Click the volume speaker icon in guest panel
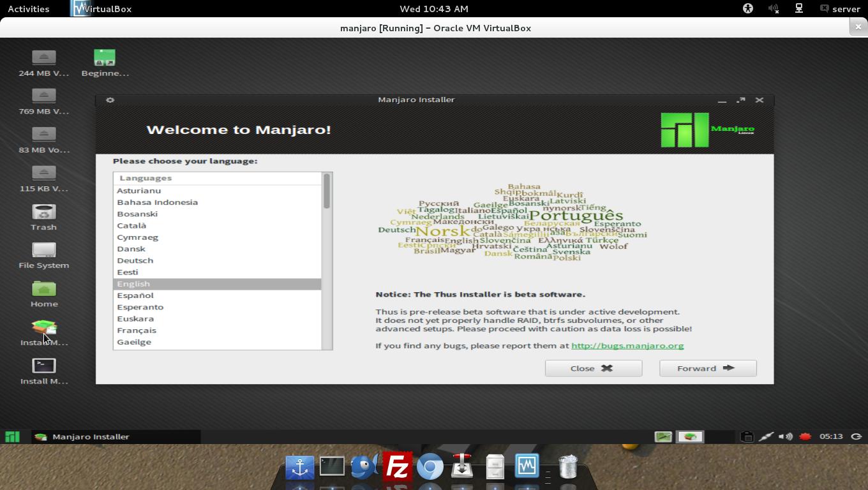Image resolution: width=868 pixels, height=490 pixels. [x=786, y=437]
